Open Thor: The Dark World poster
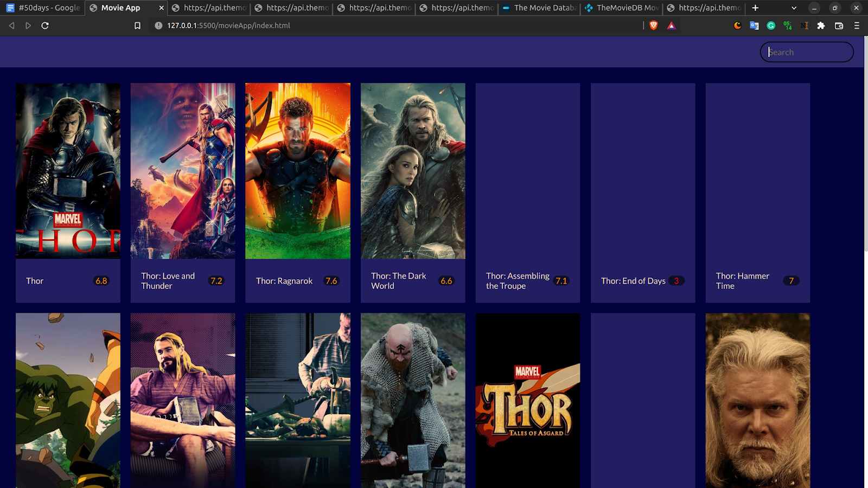This screenshot has height=488, width=868. point(413,171)
